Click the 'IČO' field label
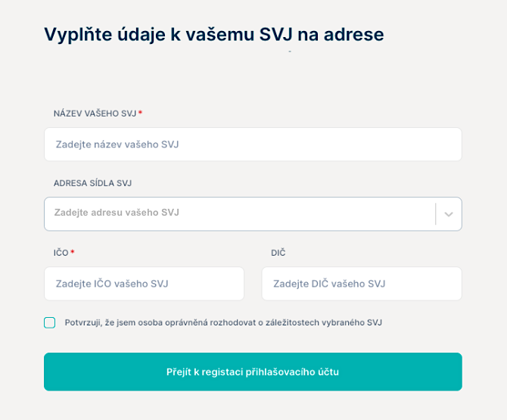 point(61,253)
